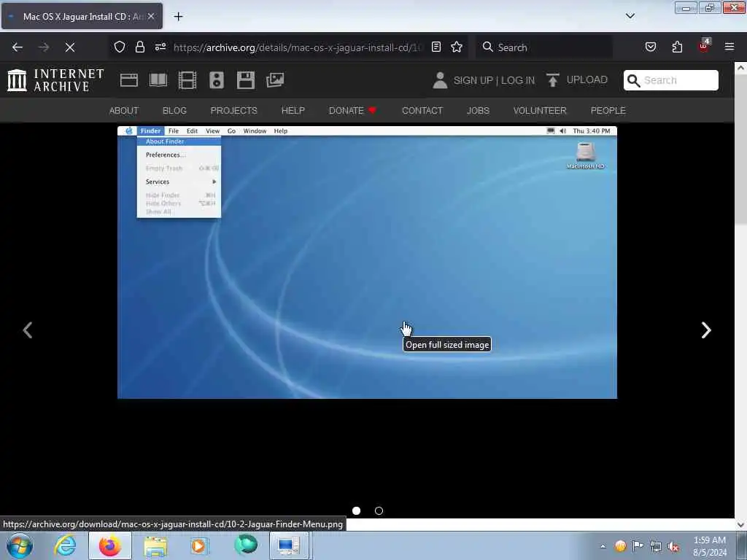Click the muted volume tray icon
Screen dimensions: 747x560
point(673,546)
